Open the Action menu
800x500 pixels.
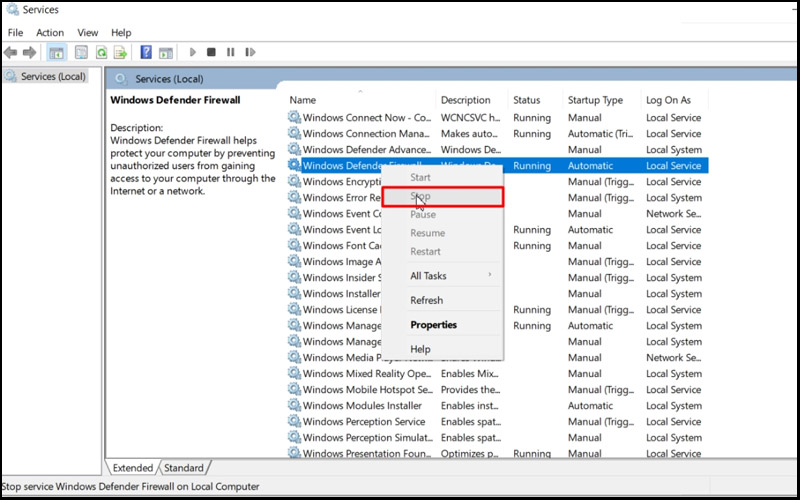point(50,33)
